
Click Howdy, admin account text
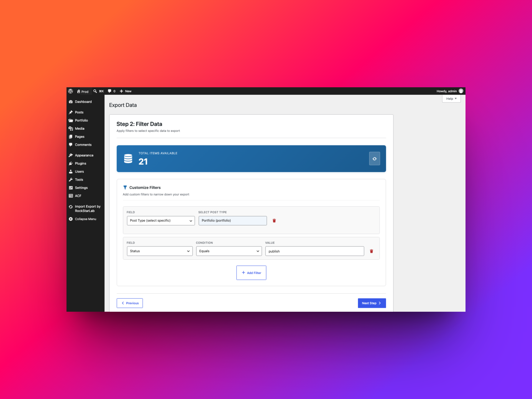(x=446, y=91)
